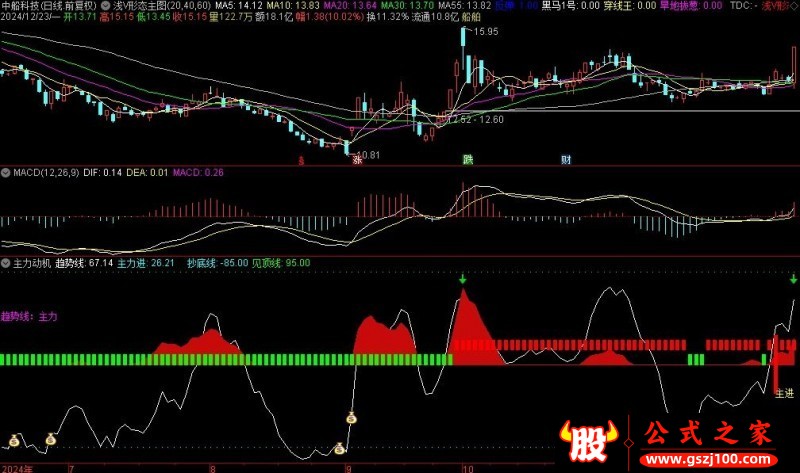The width and height of the screenshot is (800, 473).
Task: Click the 量122.7万 volume value
Action: [231, 17]
